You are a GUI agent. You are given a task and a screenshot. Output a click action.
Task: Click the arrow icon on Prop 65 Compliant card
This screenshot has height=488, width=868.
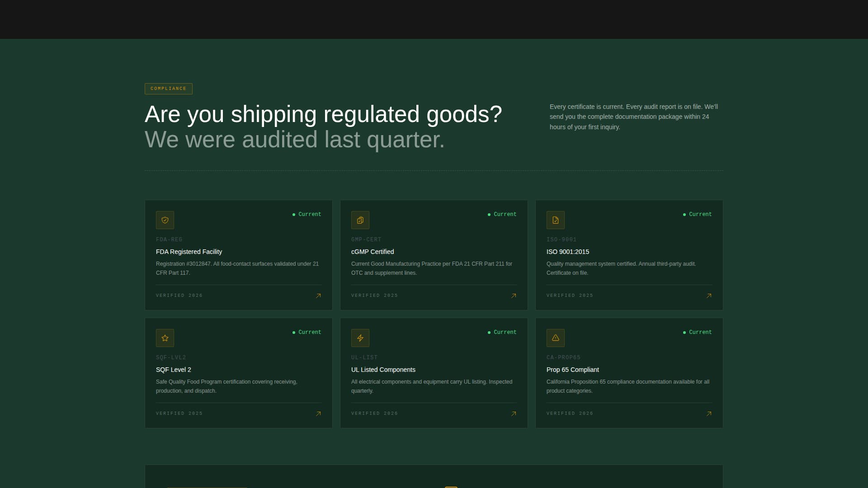pos(709,413)
